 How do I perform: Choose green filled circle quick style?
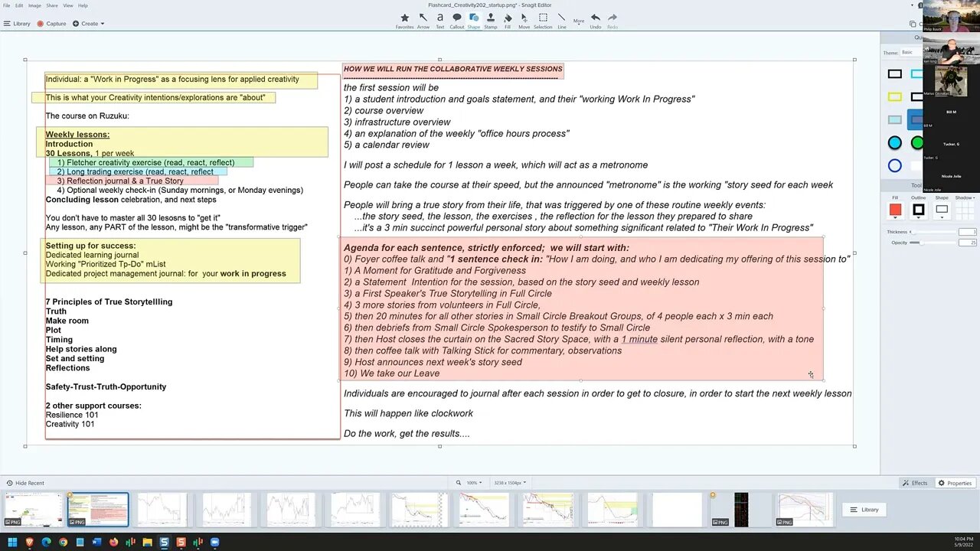[917, 143]
